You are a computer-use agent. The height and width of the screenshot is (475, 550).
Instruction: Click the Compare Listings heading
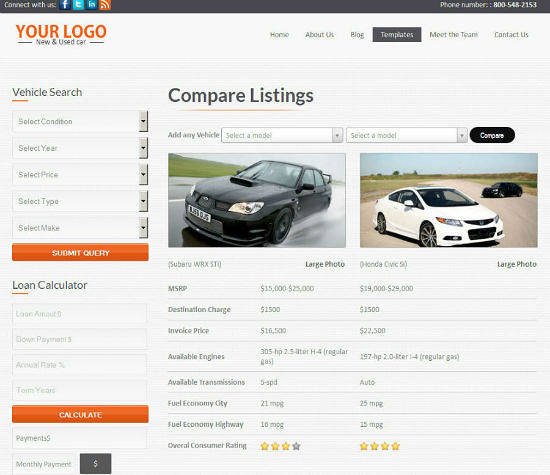[241, 95]
